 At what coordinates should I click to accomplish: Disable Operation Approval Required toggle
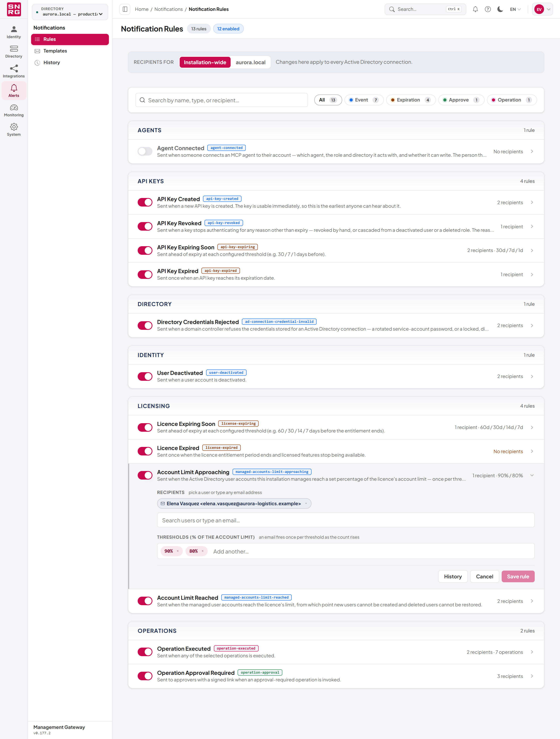(145, 676)
